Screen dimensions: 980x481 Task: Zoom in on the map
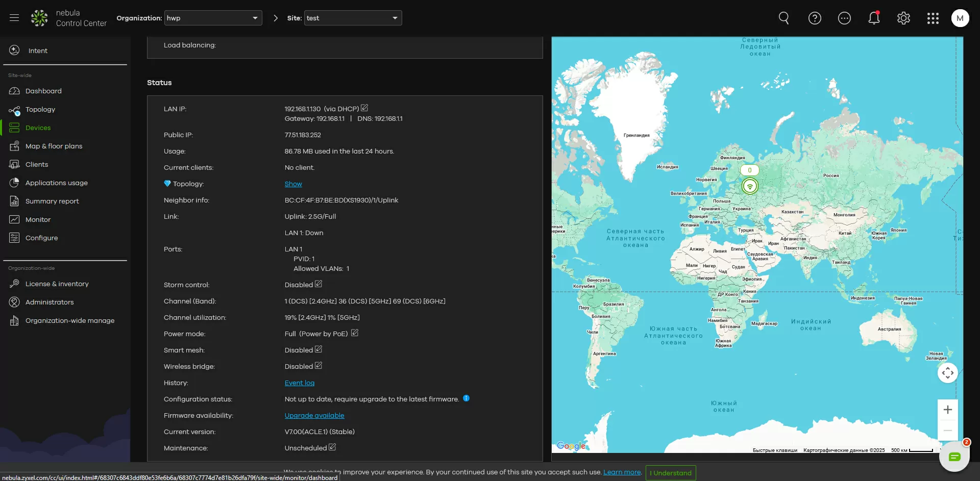coord(947,410)
